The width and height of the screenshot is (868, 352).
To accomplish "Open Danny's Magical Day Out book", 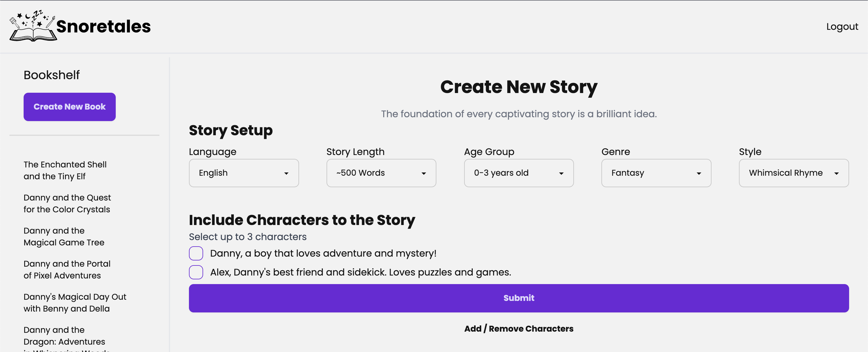I will point(74,302).
